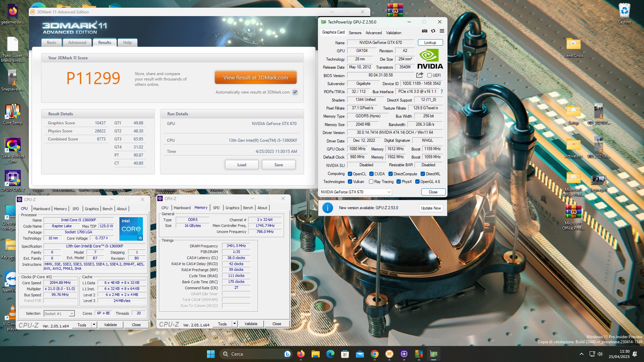Toggle DirectCompute checkbox in GPU-Z
Screen dimensions: 644x362
(x=390, y=174)
